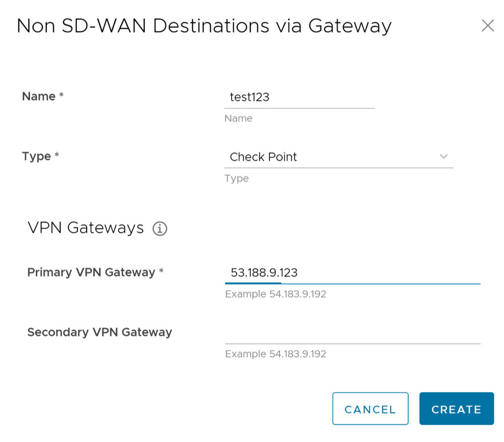The height and width of the screenshot is (442, 504).
Task: Close the dialog with the X icon
Action: coord(487,26)
